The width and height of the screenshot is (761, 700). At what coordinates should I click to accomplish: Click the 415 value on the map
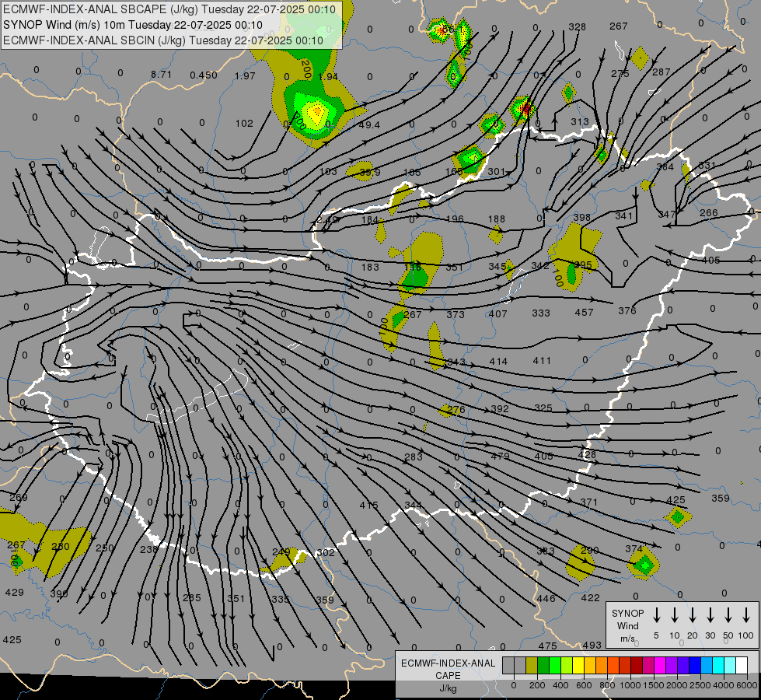click(369, 505)
